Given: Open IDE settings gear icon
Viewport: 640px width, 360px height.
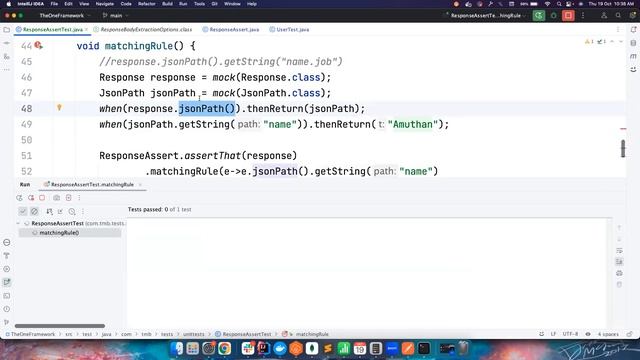Looking at the screenshot, I should coord(632,16).
